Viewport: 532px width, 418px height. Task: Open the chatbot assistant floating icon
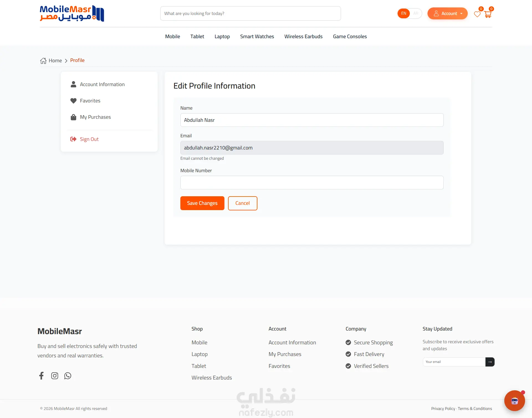[515, 401]
